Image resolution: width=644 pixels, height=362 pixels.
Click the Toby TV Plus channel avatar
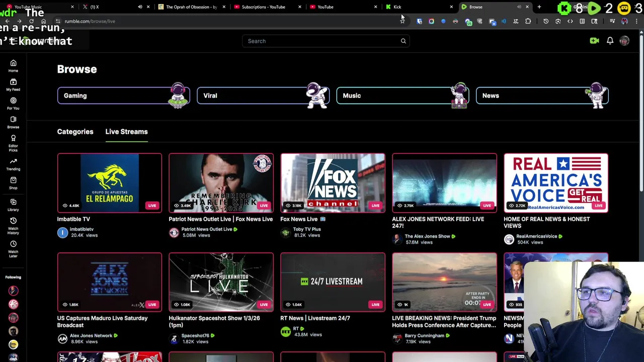285,232
